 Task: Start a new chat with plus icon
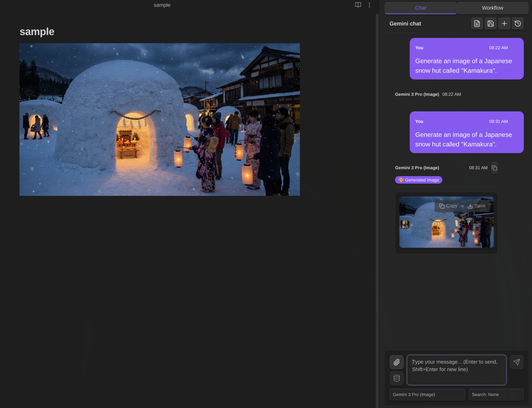[504, 24]
